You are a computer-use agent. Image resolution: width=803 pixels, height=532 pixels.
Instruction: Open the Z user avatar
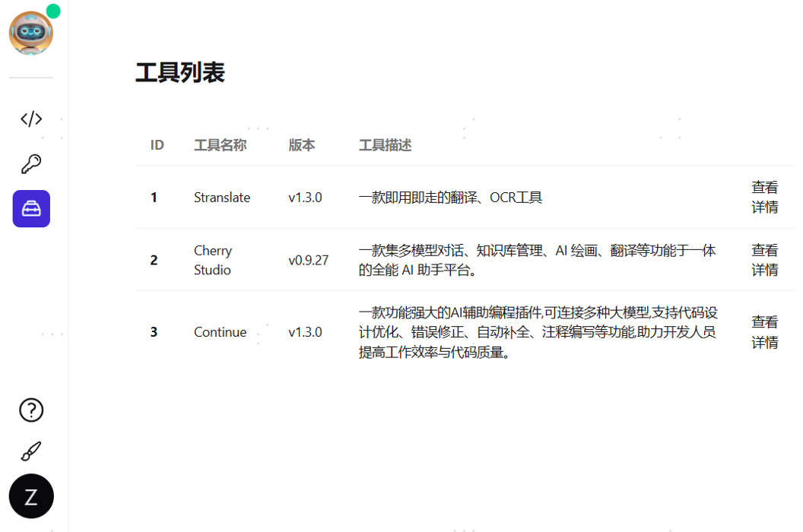point(31,496)
